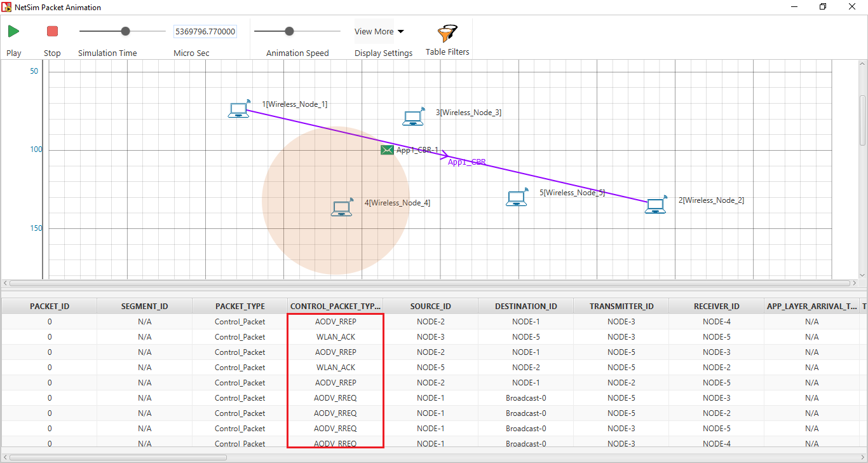The image size is (868, 463).
Task: Select the SOURCE_ID column header
Action: (430, 307)
